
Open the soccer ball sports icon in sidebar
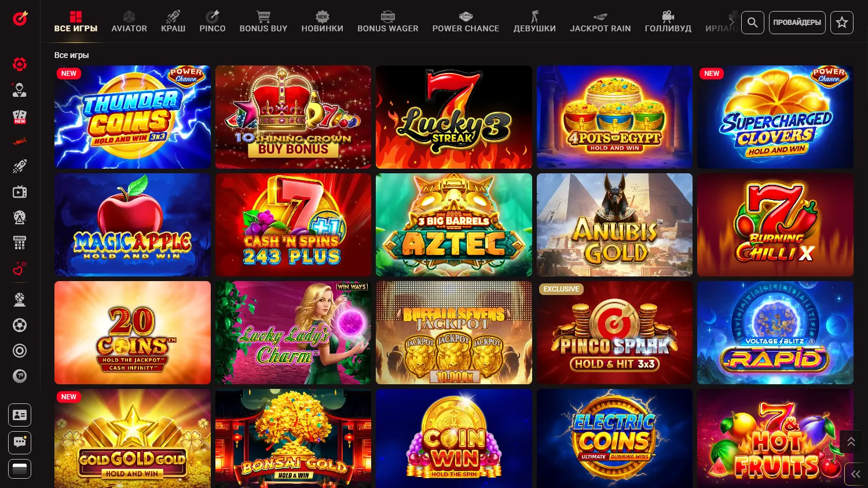tap(20, 325)
